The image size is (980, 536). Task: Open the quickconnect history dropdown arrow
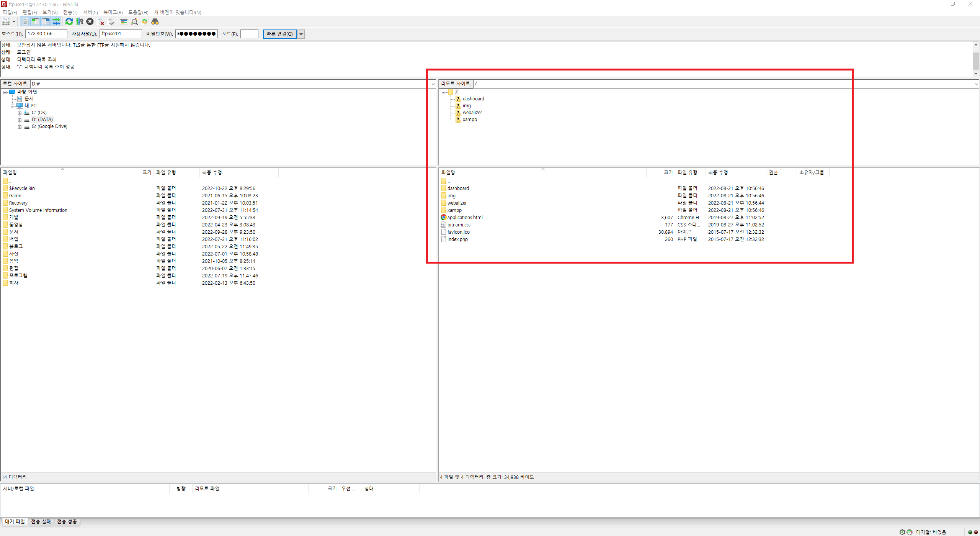coord(301,34)
